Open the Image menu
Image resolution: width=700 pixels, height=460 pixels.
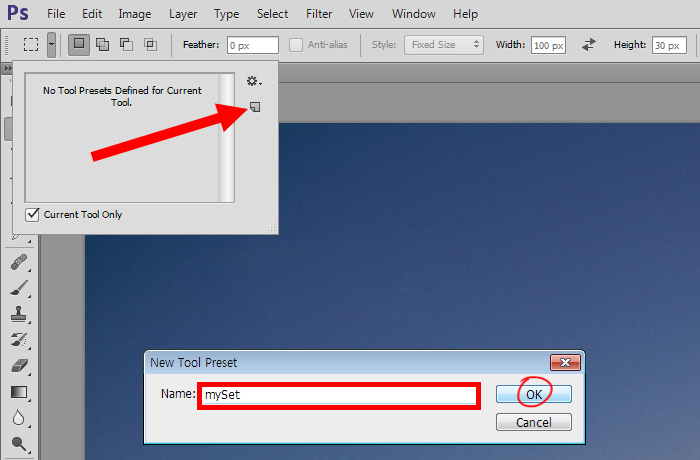pos(135,14)
